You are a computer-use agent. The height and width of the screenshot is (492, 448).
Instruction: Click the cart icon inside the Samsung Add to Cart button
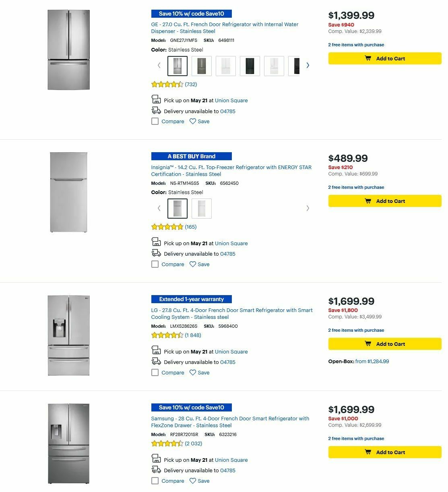click(367, 452)
